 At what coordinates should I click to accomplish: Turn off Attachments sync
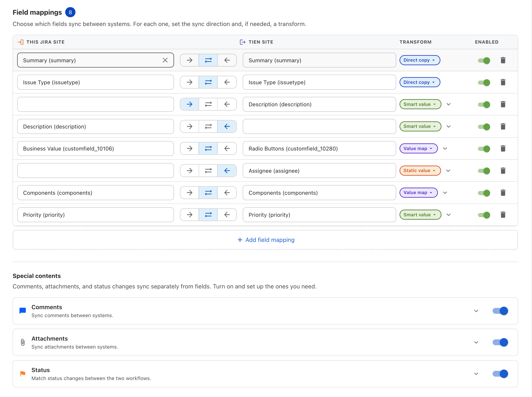500,343
